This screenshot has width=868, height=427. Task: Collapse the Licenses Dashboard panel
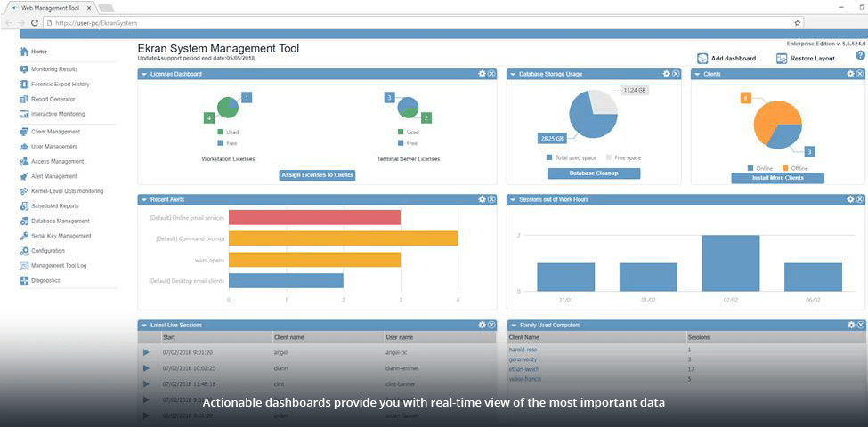point(143,74)
